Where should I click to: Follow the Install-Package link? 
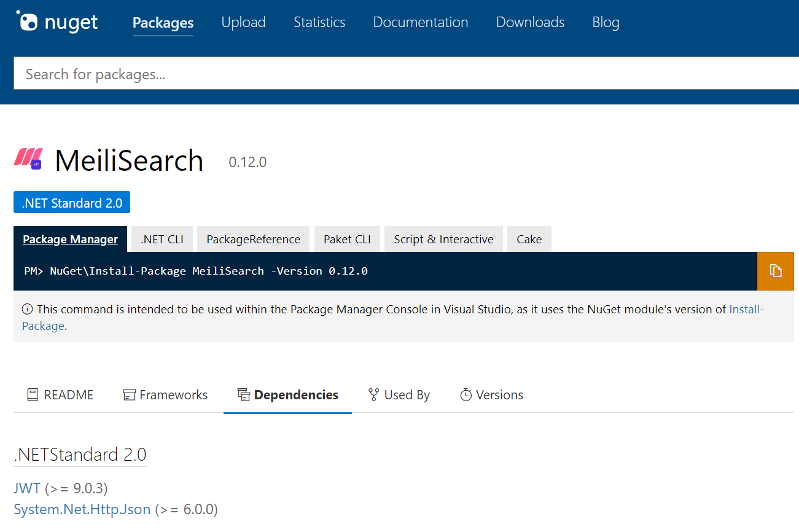click(747, 309)
